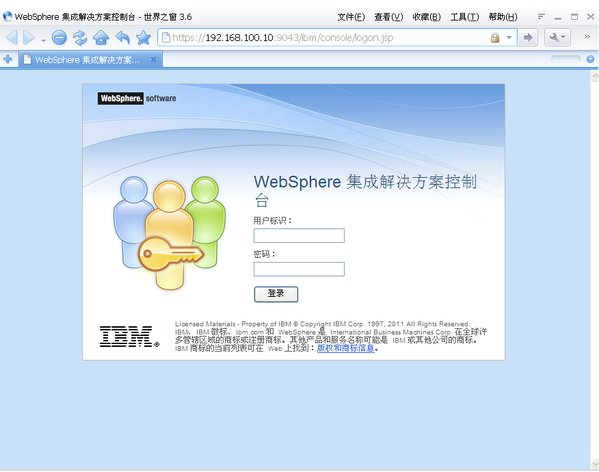Image resolution: width=599 pixels, height=472 pixels.
Task: Click the tab-bar pill slider
Action: pos(566,59)
